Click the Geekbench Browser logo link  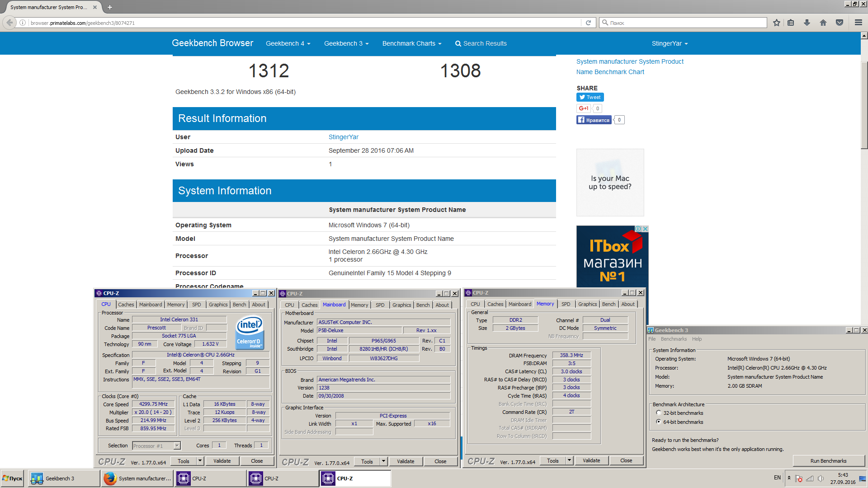tap(212, 43)
